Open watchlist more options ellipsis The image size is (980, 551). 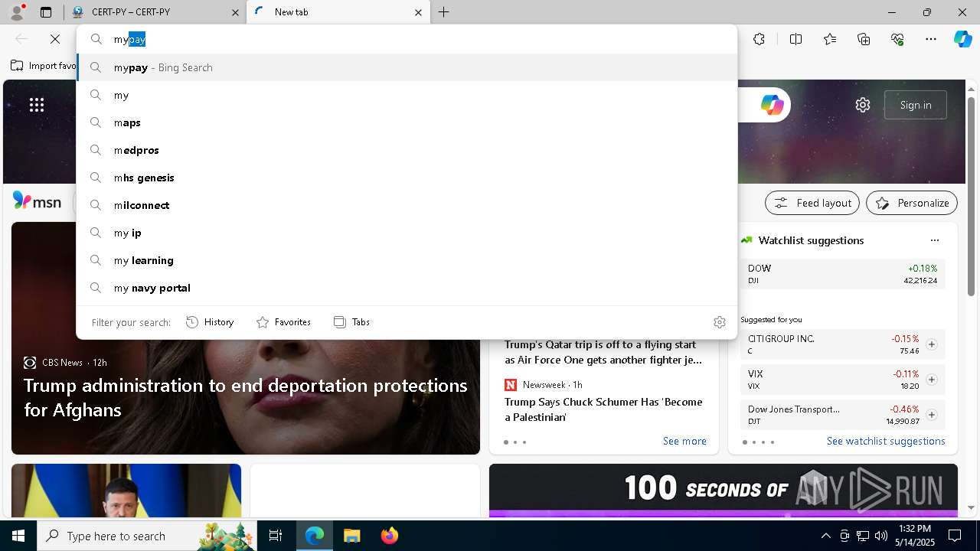point(934,240)
